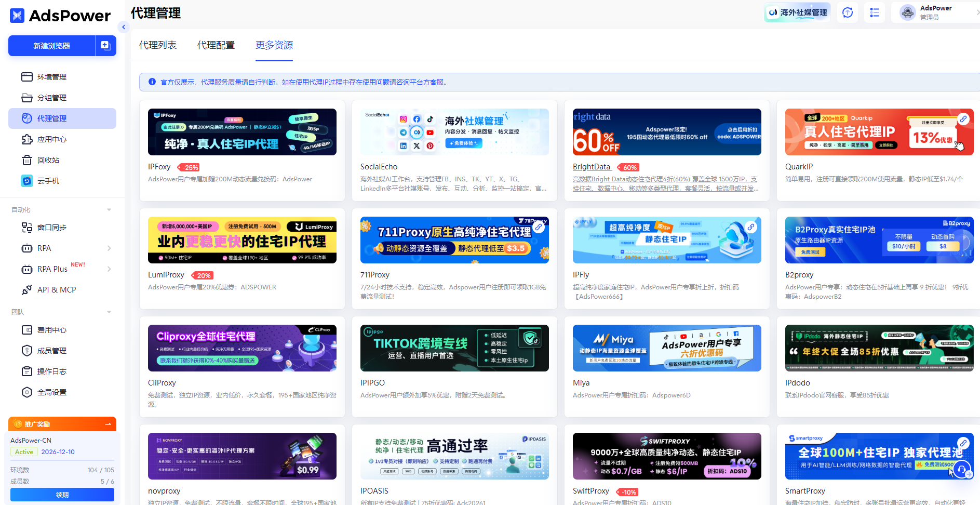Switch to 代理列表 tab
980x505 pixels.
pos(158,45)
